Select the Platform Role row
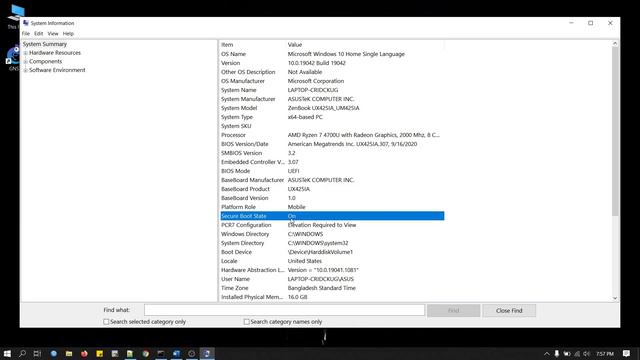640x360 pixels. pos(332,207)
